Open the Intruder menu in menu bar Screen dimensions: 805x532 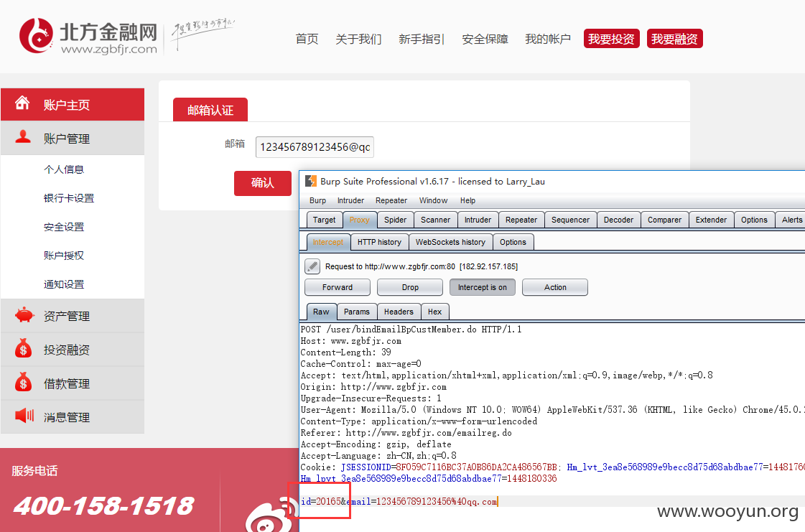pos(350,200)
